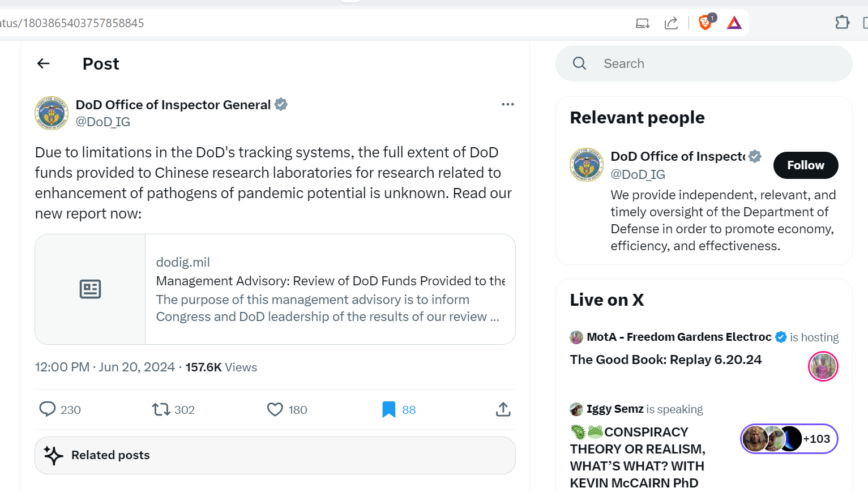The width and height of the screenshot is (868, 492).
Task: Open the Related posts button
Action: pos(275,455)
